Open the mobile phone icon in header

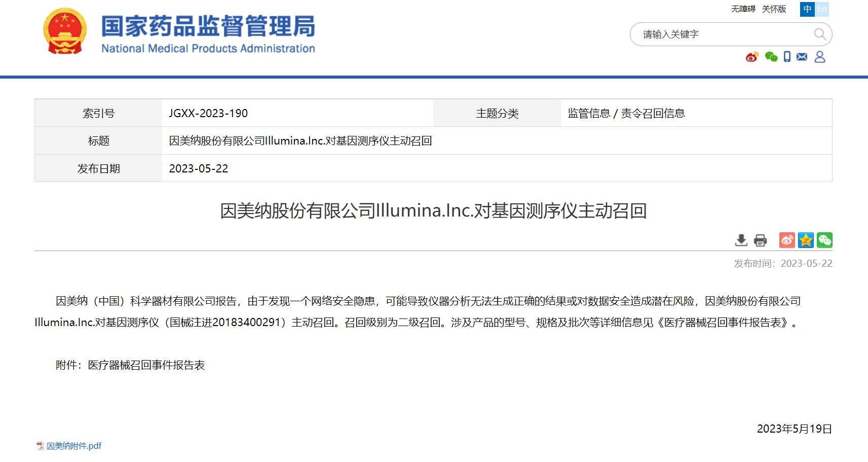(787, 57)
